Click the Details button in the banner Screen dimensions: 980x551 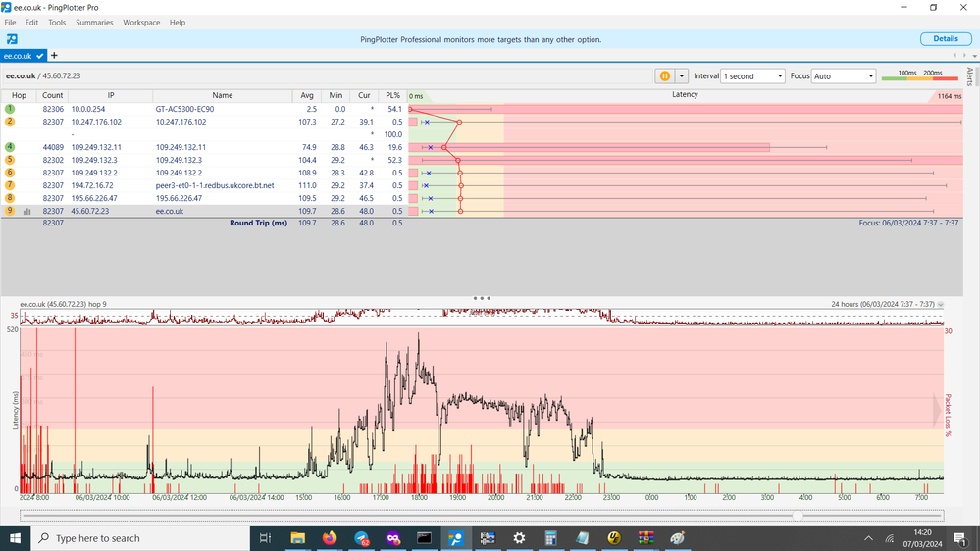pos(945,39)
